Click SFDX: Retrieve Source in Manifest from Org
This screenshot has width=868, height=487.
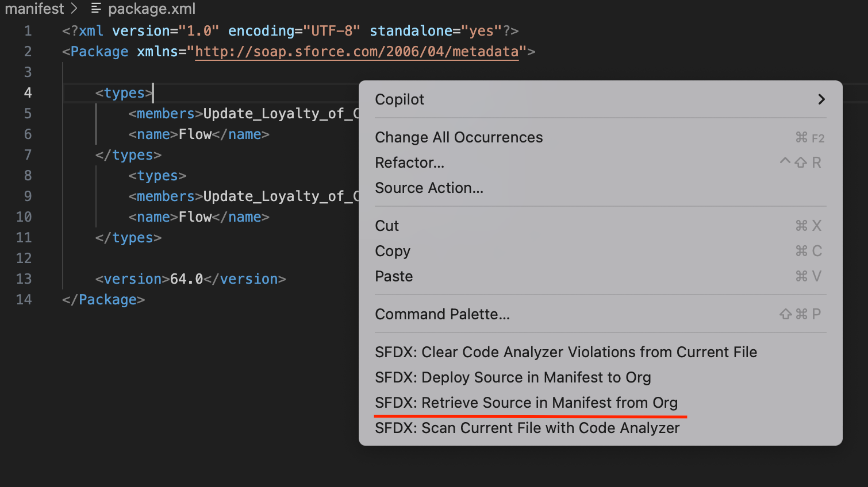point(526,403)
